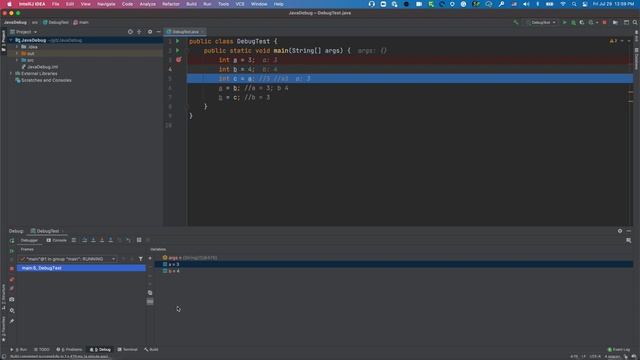Click Run with Coverage icon

click(x=582, y=22)
